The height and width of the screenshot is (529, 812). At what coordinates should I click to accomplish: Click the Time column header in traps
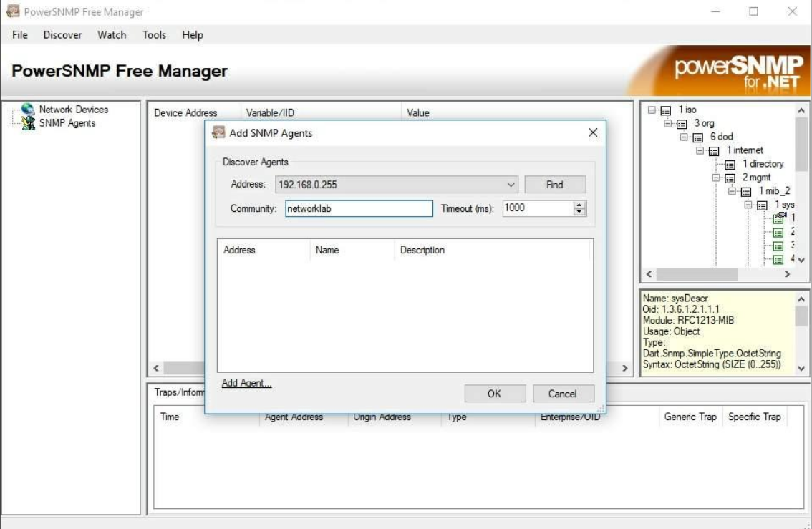pyautogui.click(x=206, y=417)
